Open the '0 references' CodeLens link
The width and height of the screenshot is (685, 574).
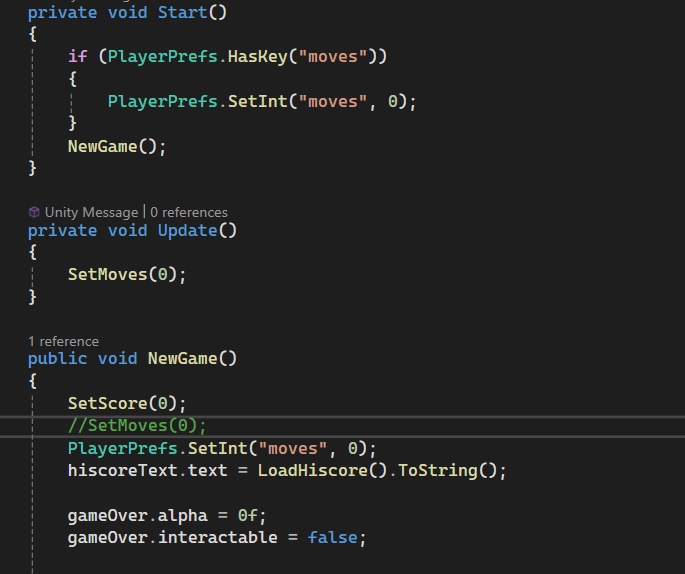[189, 212]
